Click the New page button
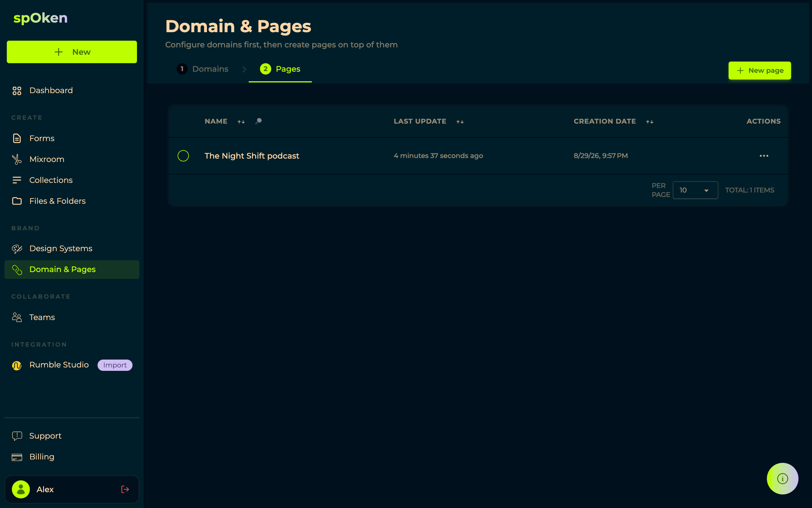 click(760, 71)
